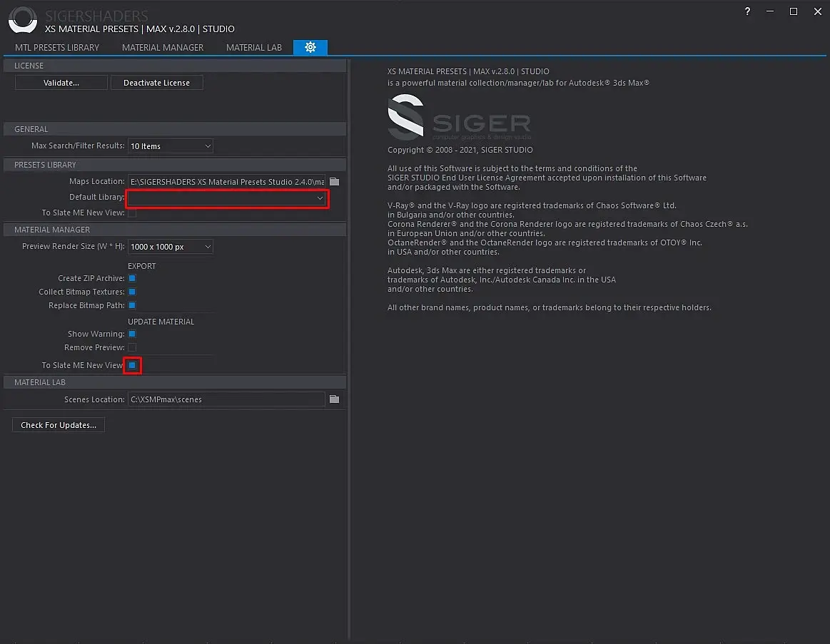Screen dimensions: 830x644
Task: Browse folder for Scenes Location
Action: [x=334, y=399]
